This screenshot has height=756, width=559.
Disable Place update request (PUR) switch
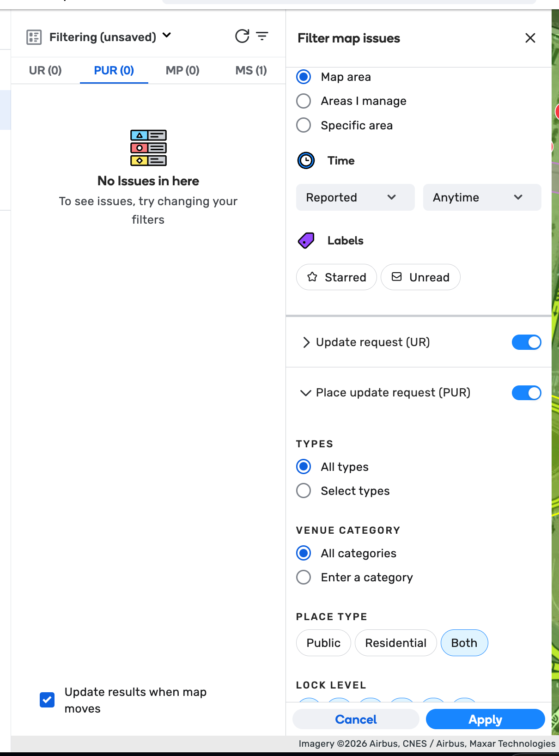[526, 393]
